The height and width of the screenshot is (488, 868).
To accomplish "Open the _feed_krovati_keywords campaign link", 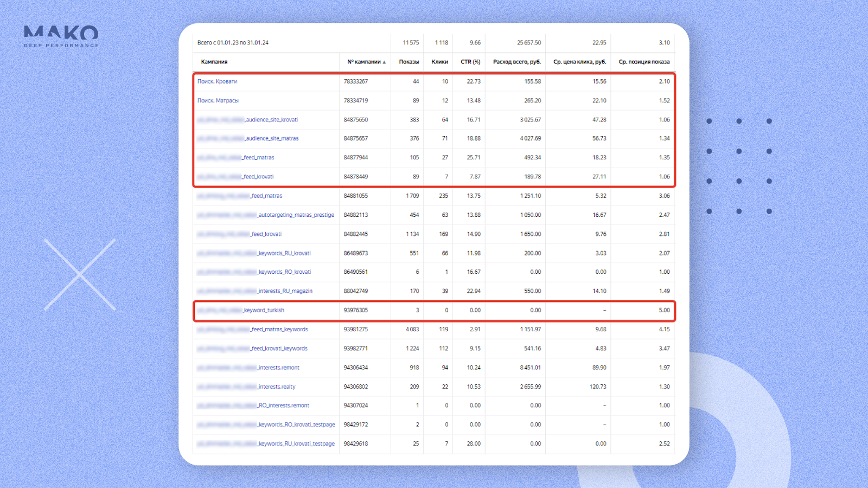I will (252, 349).
